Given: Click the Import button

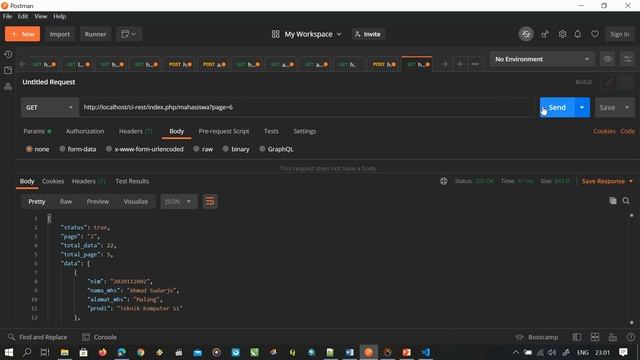Looking at the screenshot, I should click(x=60, y=34).
